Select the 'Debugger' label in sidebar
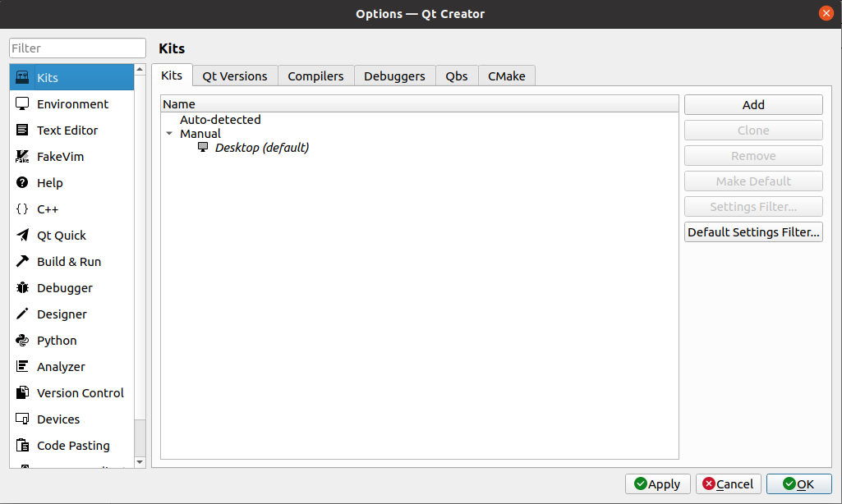842x504 pixels. click(x=64, y=287)
